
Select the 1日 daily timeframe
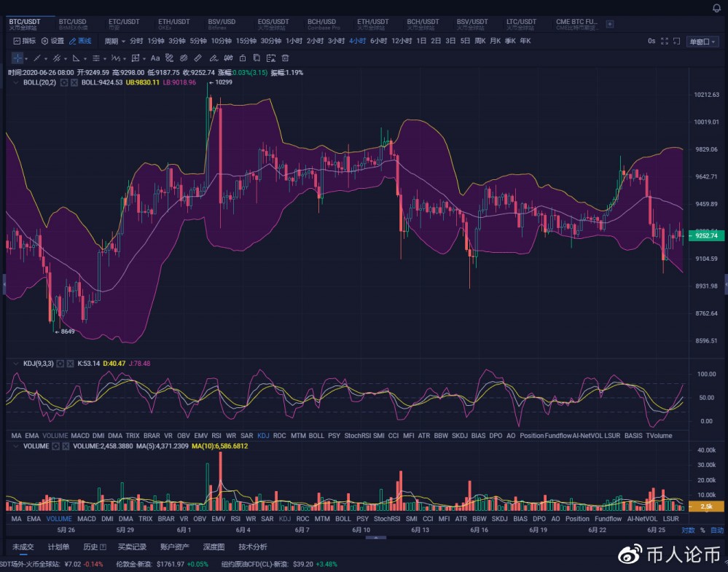[421, 42]
